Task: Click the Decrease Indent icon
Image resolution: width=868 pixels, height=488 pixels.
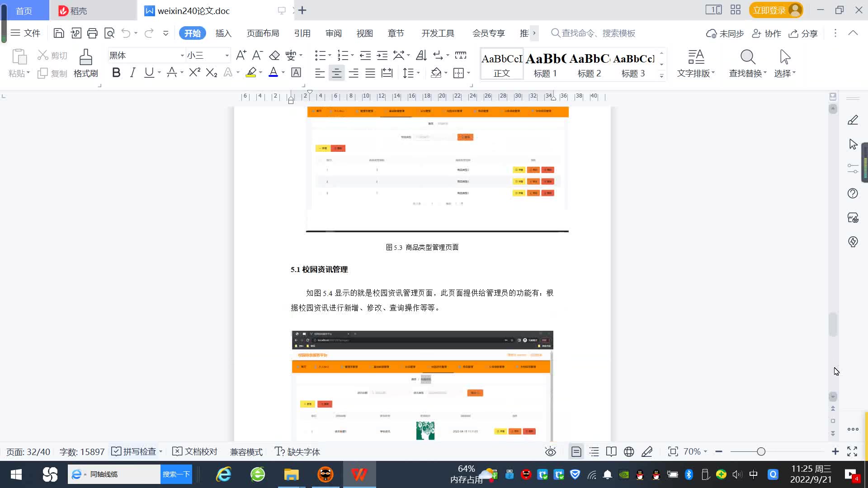Action: (x=365, y=55)
